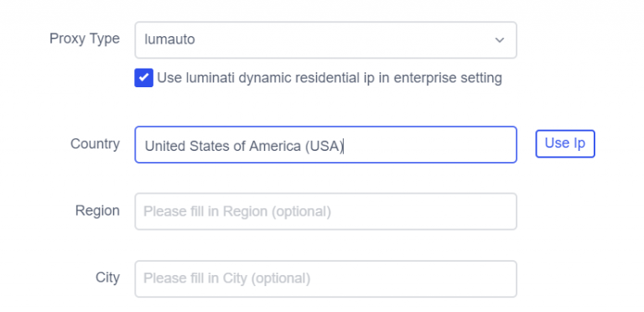644x312 pixels.
Task: Select the lumauto value in Proxy Type
Action: pyautogui.click(x=169, y=39)
